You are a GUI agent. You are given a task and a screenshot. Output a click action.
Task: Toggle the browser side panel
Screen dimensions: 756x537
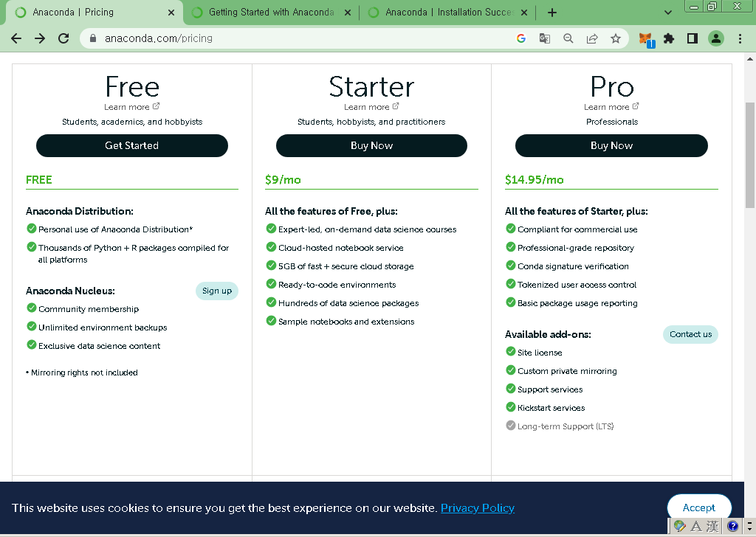693,38
